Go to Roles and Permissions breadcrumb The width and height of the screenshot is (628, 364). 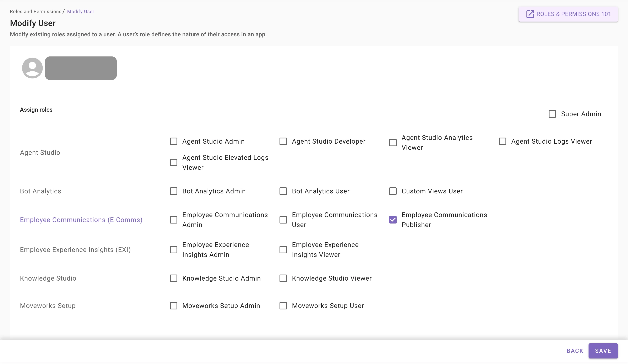tap(36, 11)
